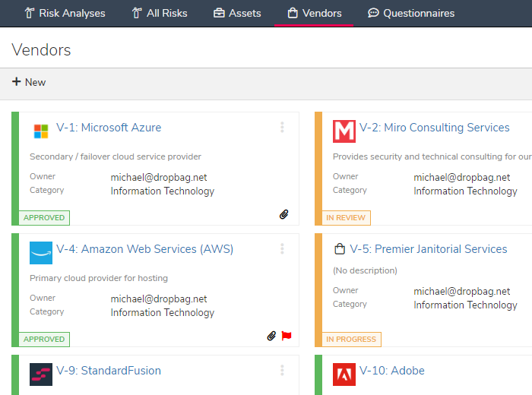Click the red flag on AWS card
The width and height of the screenshot is (532, 395).
(x=287, y=336)
